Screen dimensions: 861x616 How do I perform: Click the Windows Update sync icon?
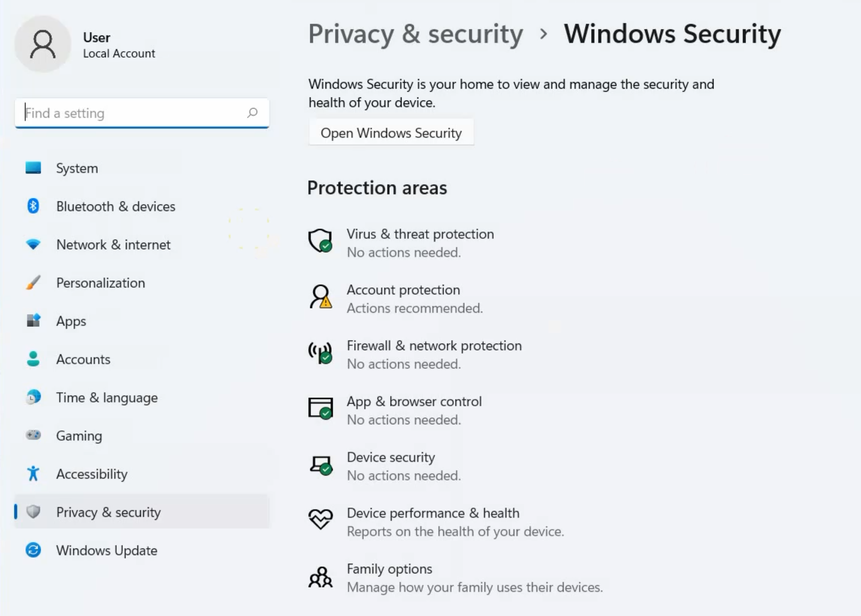(32, 551)
